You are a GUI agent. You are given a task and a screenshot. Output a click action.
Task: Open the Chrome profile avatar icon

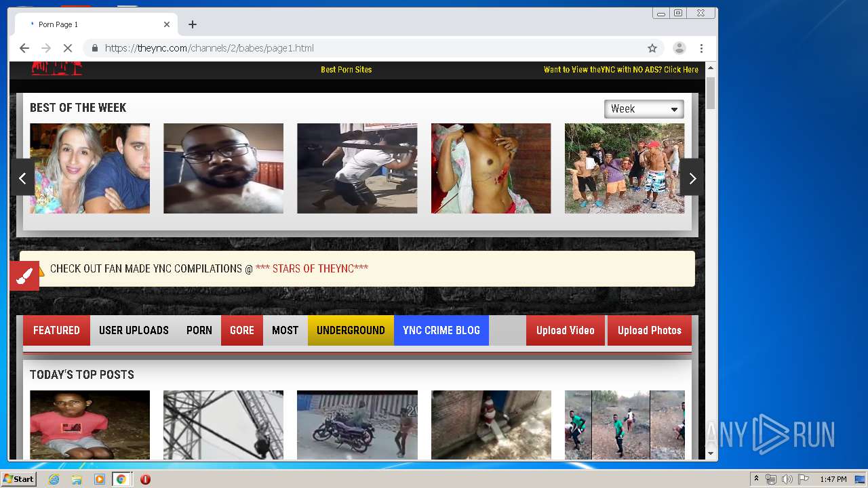(679, 48)
